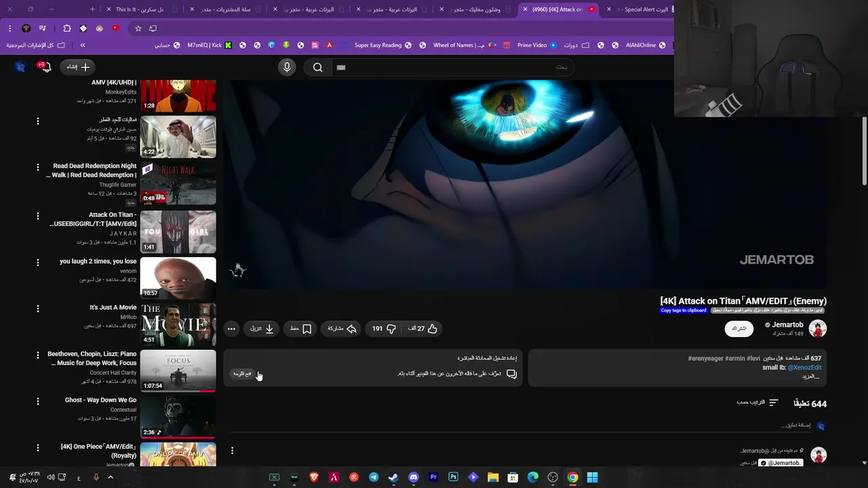Open the YouTube account avatar menu
This screenshot has width=868, height=488.
click(20, 67)
